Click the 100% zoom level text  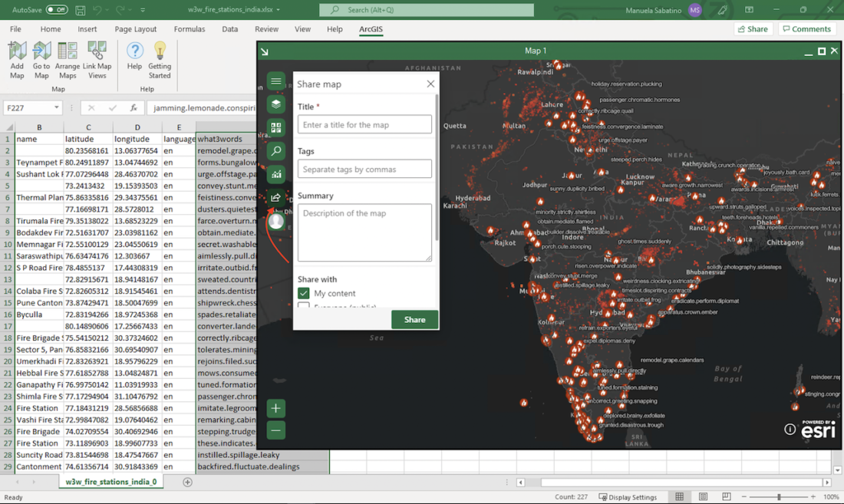click(x=830, y=497)
